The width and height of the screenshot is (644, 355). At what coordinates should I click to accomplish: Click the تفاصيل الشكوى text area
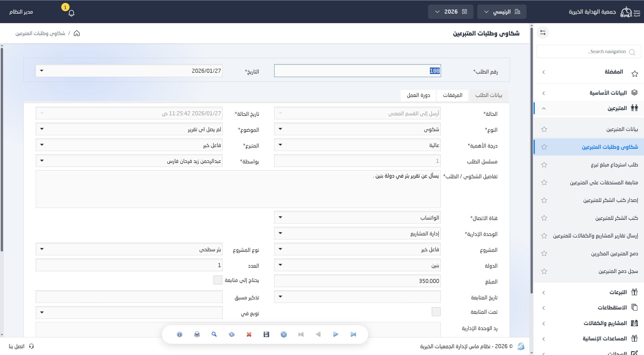tap(238, 189)
